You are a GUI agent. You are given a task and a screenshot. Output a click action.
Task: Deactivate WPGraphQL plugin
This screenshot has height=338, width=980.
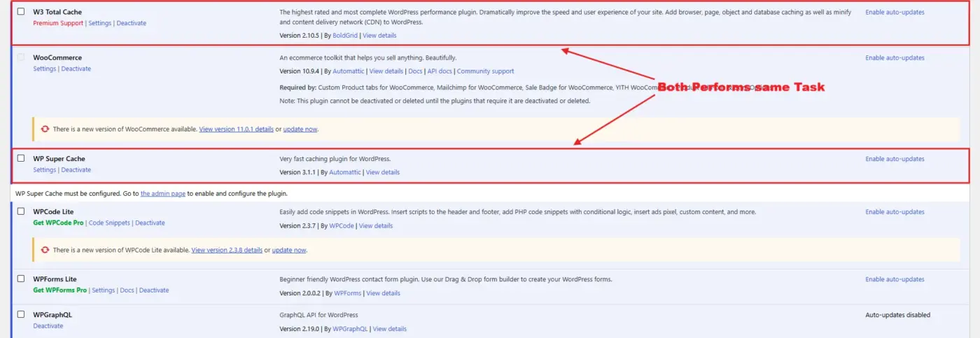[48, 325]
